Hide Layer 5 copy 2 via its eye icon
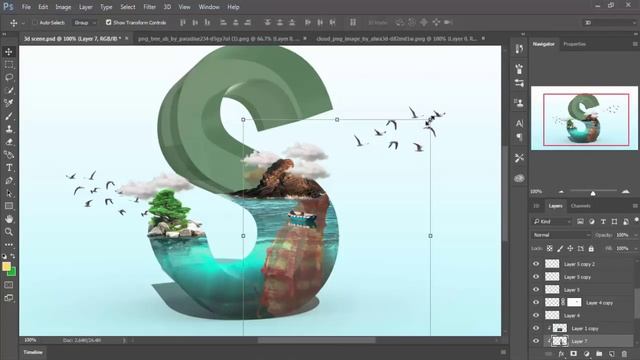The image size is (640, 360). point(536,264)
